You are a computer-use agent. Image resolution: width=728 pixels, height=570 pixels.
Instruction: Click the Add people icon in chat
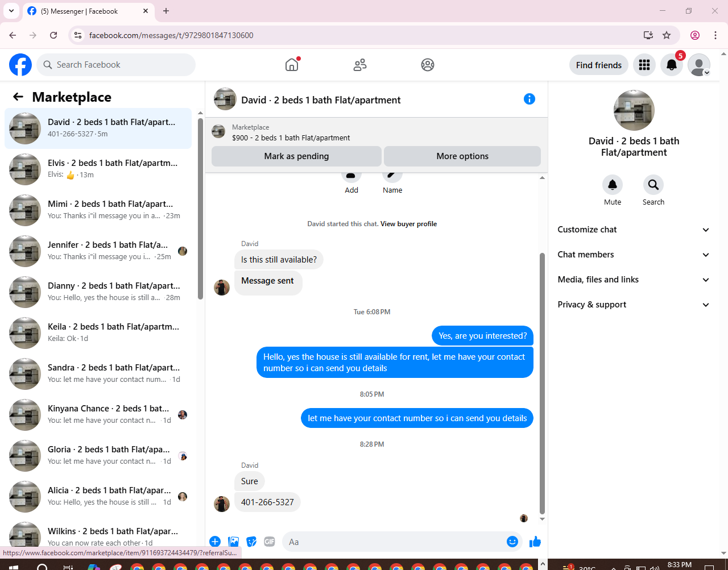pos(351,176)
